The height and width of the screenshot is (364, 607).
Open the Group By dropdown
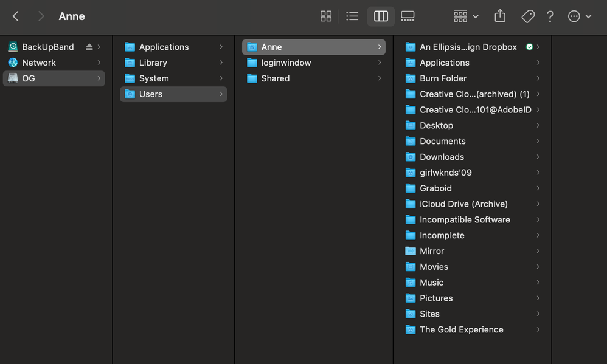pyautogui.click(x=466, y=16)
